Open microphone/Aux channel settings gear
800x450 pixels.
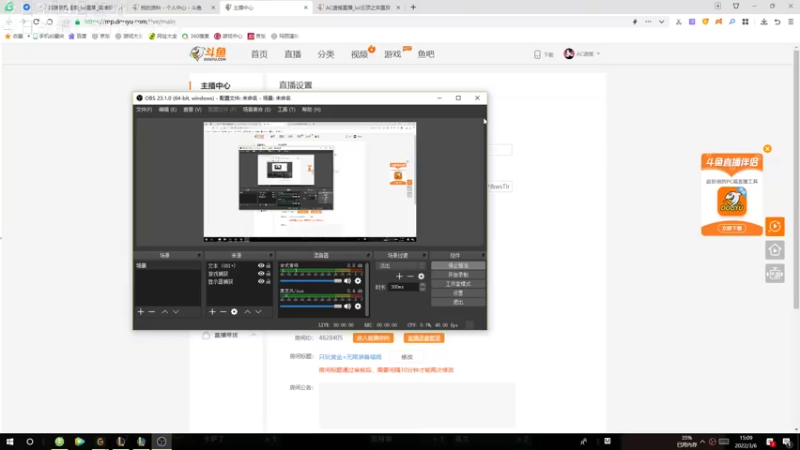358,307
